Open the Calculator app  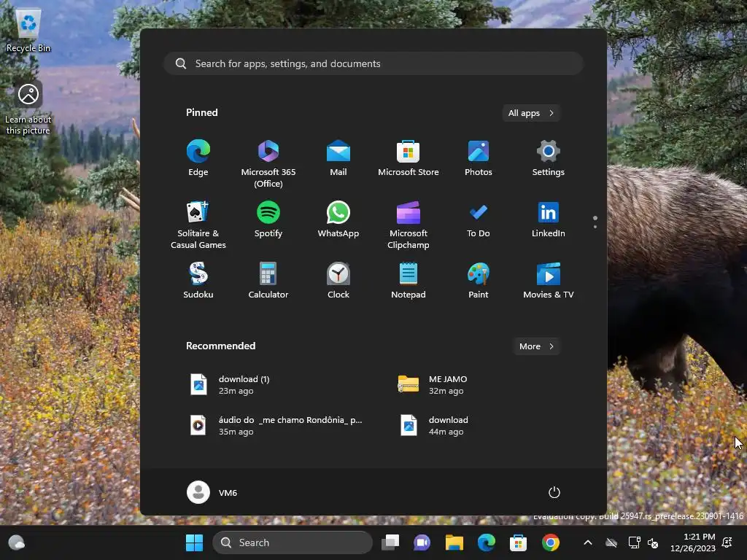click(x=268, y=281)
